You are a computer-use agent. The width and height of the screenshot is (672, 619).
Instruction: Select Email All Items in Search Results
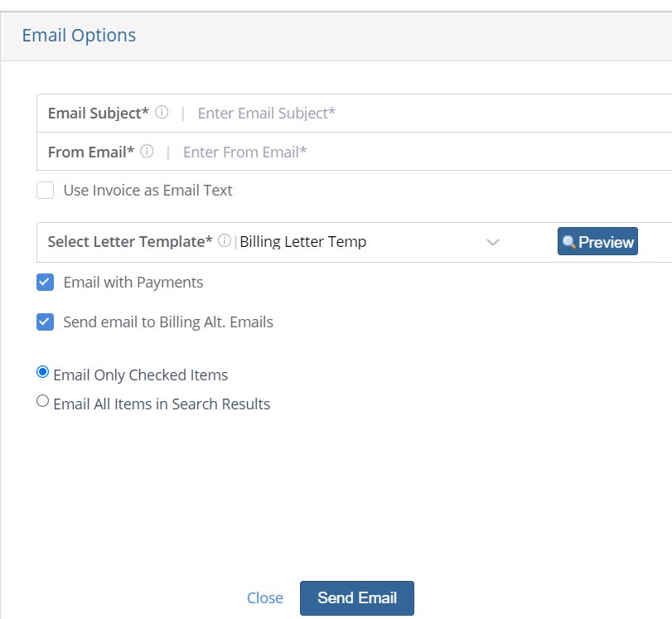pyautogui.click(x=42, y=401)
